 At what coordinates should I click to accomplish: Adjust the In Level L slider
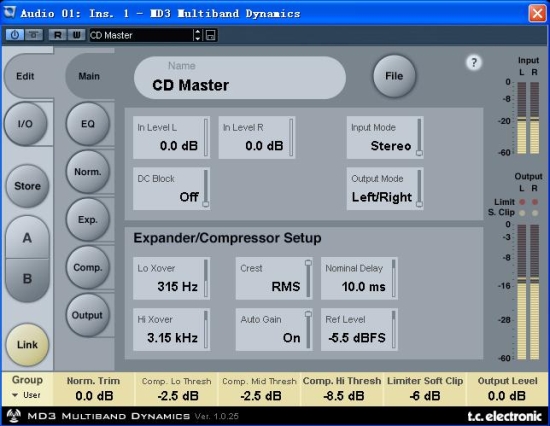pyautogui.click(x=206, y=138)
